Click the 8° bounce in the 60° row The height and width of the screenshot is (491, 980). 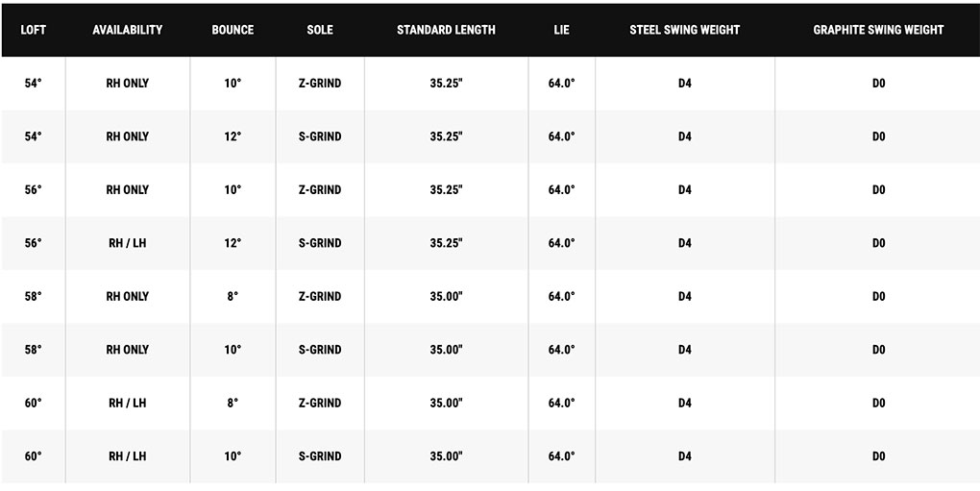click(233, 404)
